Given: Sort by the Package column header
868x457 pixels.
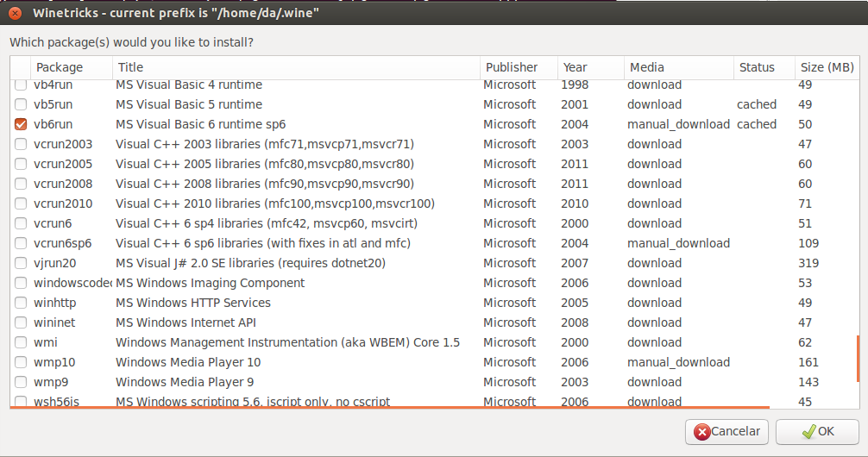Looking at the screenshot, I should pos(72,67).
